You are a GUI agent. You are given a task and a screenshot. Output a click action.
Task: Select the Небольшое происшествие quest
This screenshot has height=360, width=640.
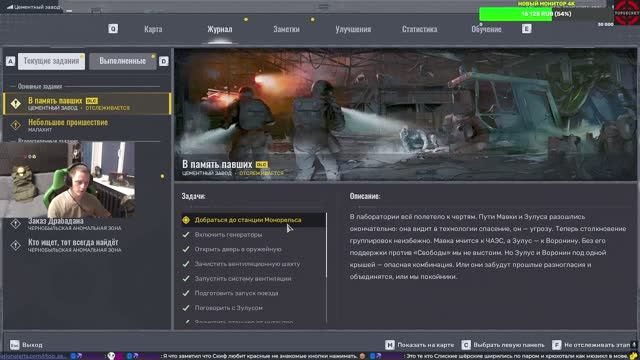click(87, 125)
